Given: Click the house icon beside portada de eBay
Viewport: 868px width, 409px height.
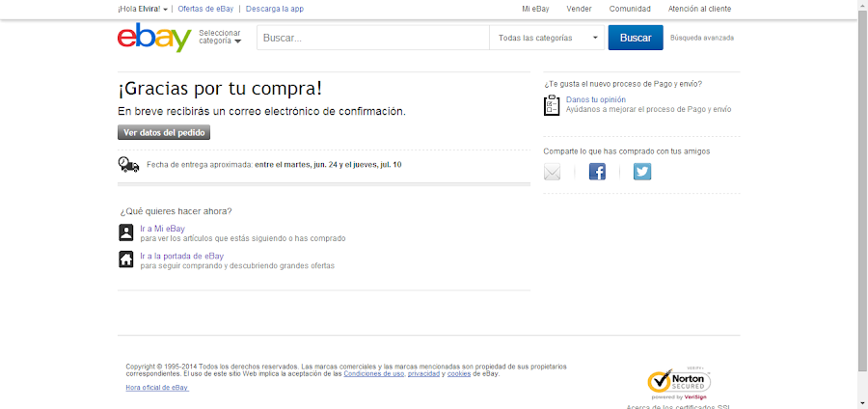Looking at the screenshot, I should [126, 259].
